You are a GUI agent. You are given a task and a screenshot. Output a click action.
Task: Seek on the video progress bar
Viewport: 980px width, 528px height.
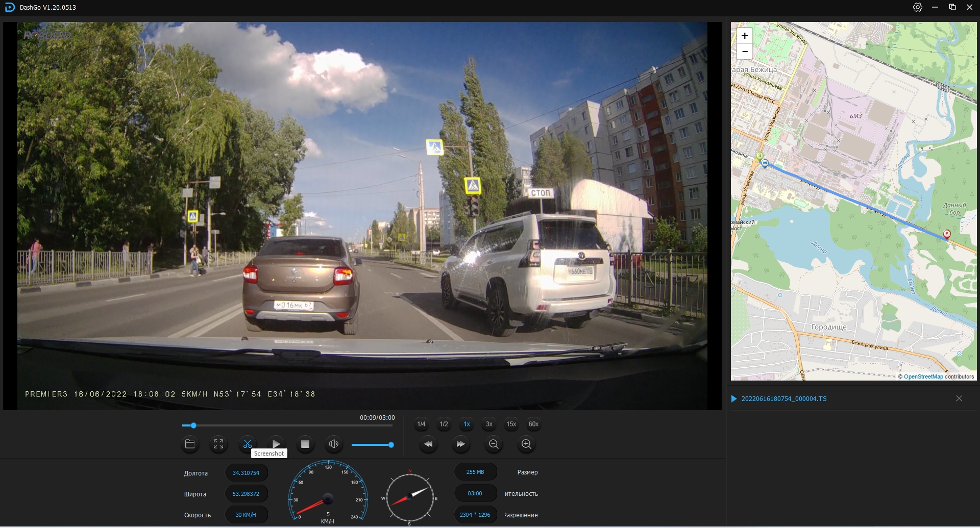[x=287, y=425]
